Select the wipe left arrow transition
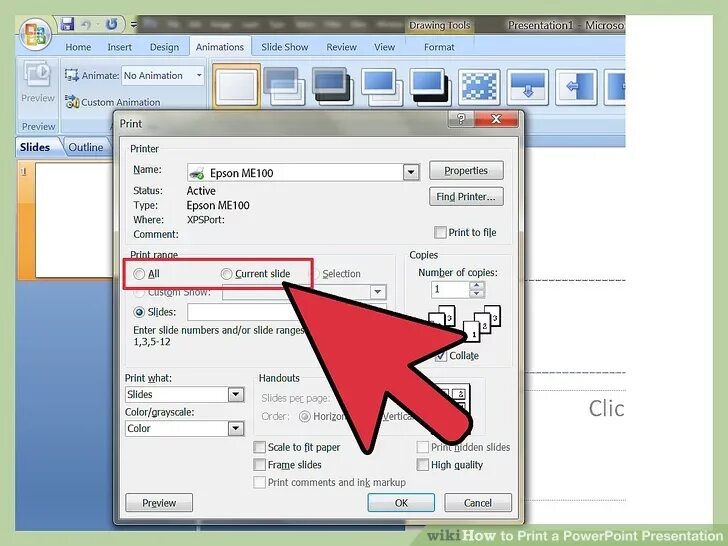728x546 pixels. (x=576, y=87)
